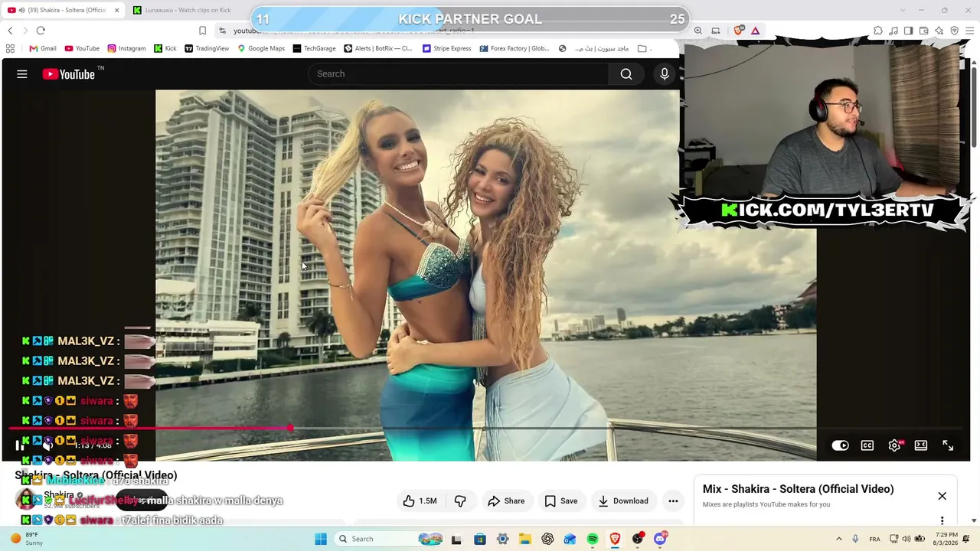
Task: Open the FRA language switcher
Action: pyautogui.click(x=874, y=539)
